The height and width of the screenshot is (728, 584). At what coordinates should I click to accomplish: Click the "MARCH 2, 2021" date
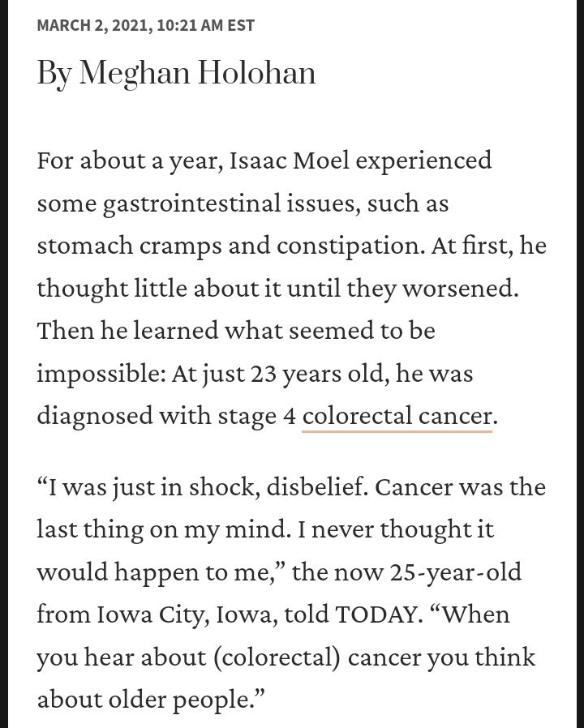point(92,25)
